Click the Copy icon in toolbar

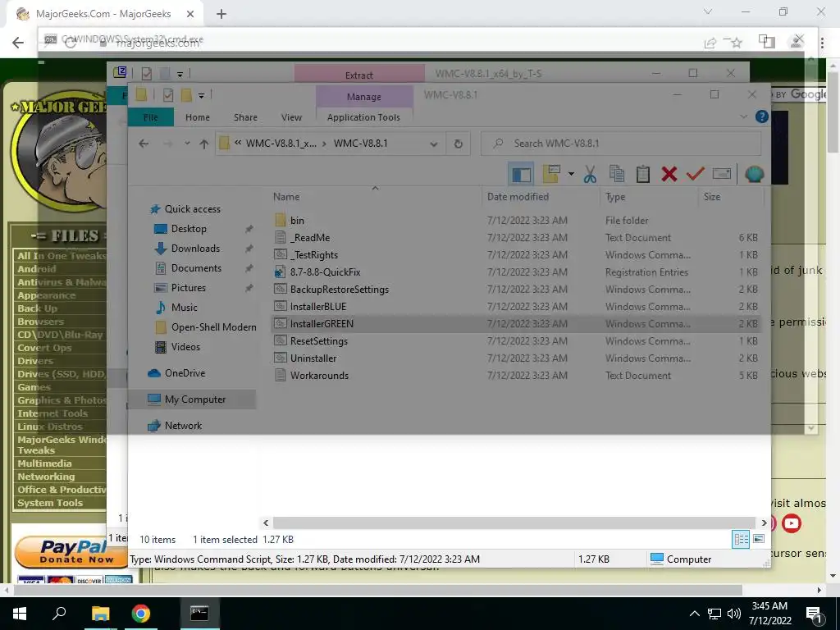tap(617, 174)
